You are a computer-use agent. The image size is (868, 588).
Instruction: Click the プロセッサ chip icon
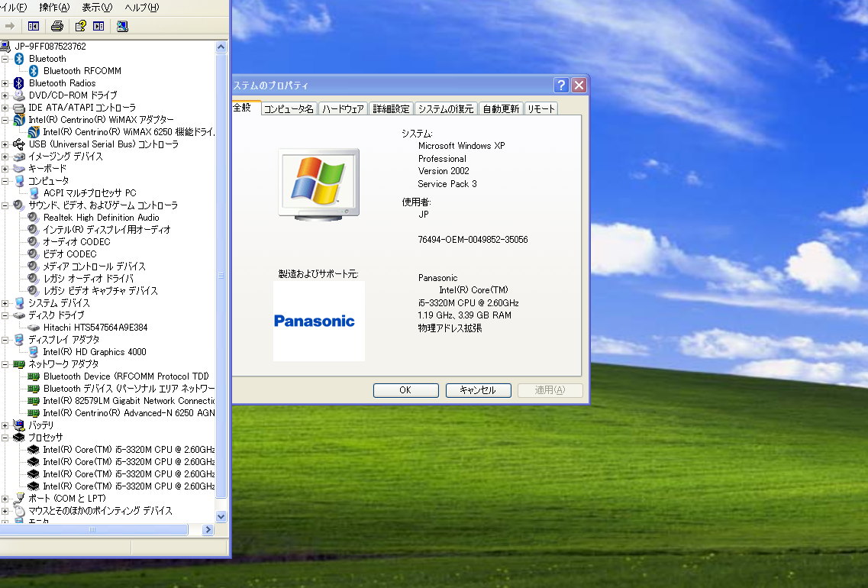19,438
